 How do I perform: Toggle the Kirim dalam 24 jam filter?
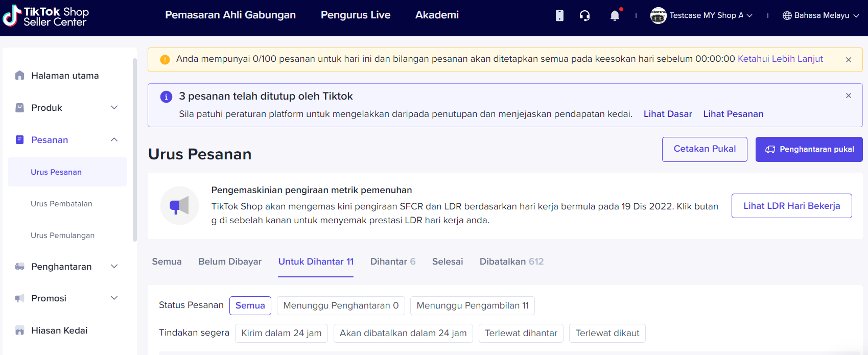pyautogui.click(x=281, y=333)
